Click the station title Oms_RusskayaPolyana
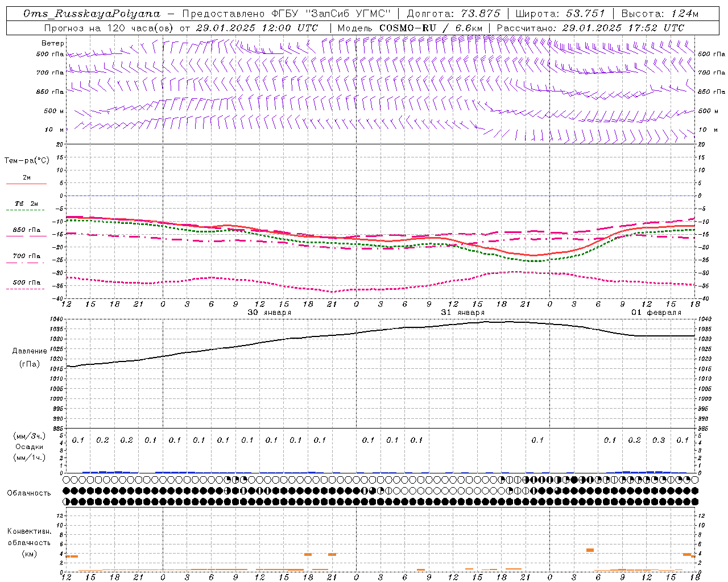This screenshot has height=582, width=728. [92, 14]
